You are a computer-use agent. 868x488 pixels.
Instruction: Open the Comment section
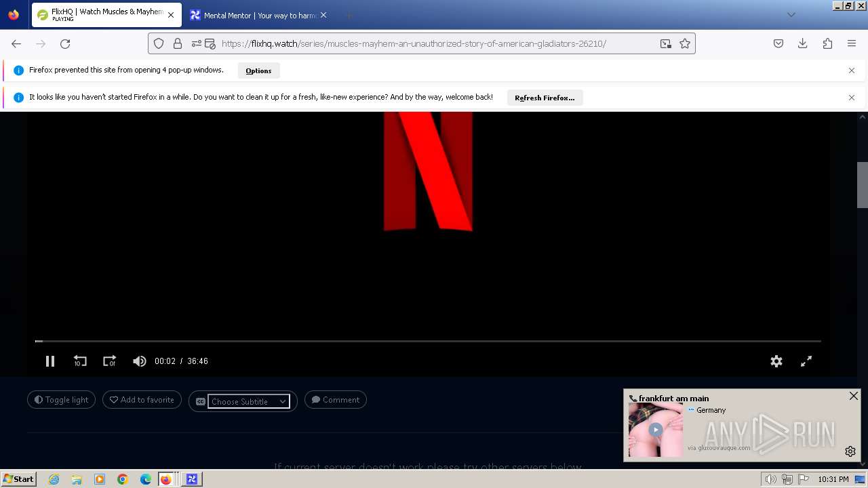336,400
